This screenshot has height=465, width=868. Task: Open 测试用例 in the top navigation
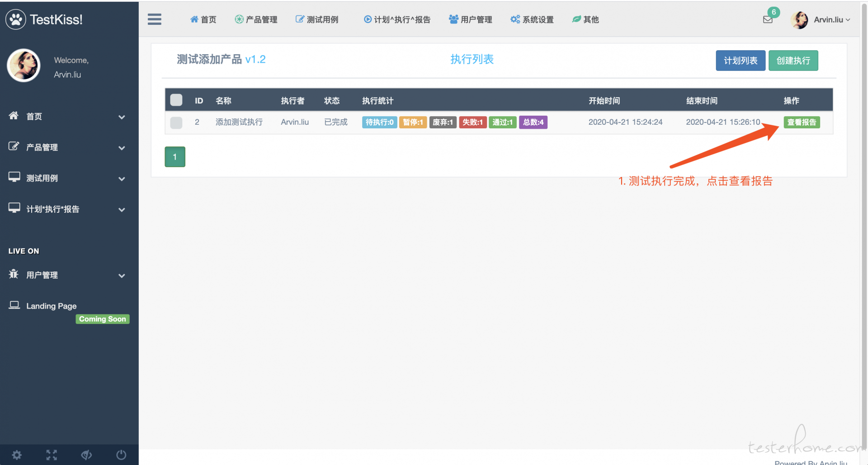317,19
